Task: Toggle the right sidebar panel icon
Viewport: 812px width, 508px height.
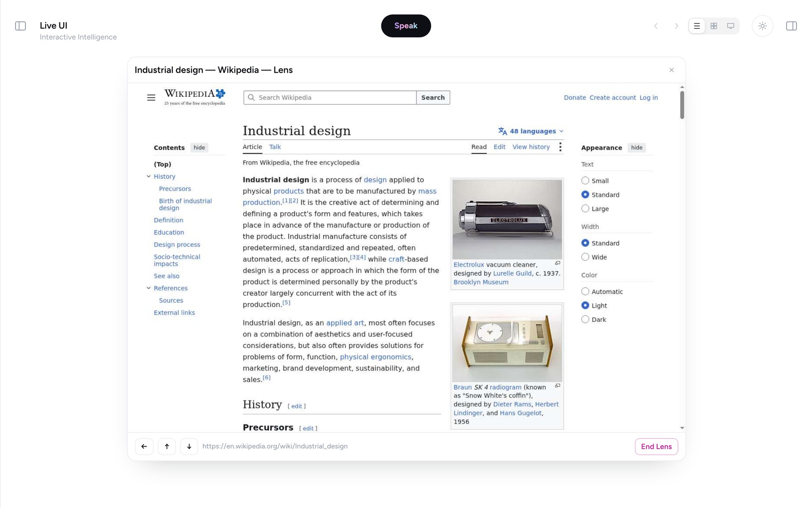Action: click(x=791, y=26)
